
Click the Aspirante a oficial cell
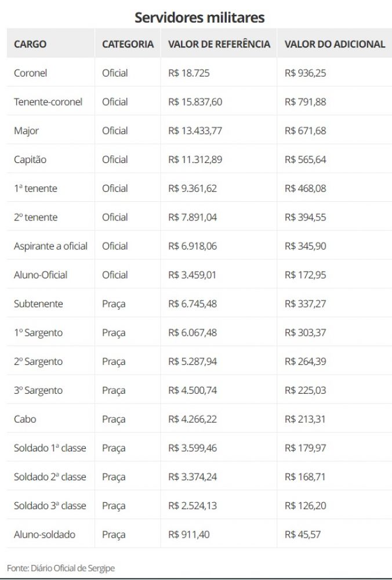pos(50,246)
